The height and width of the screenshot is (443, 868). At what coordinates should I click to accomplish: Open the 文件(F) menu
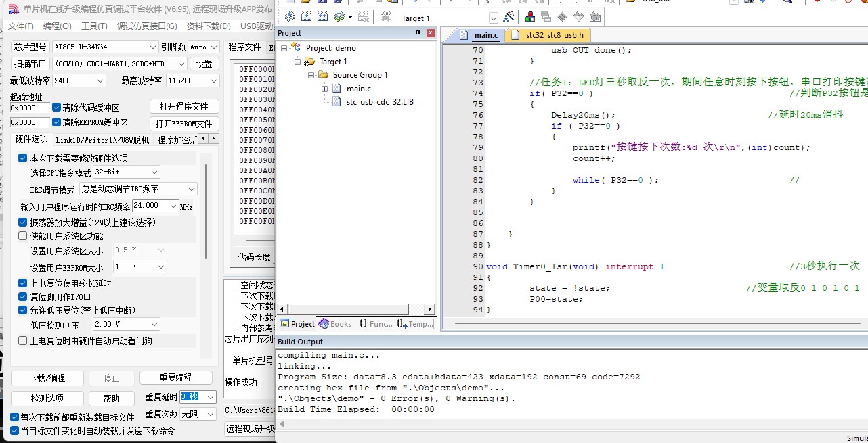point(21,26)
